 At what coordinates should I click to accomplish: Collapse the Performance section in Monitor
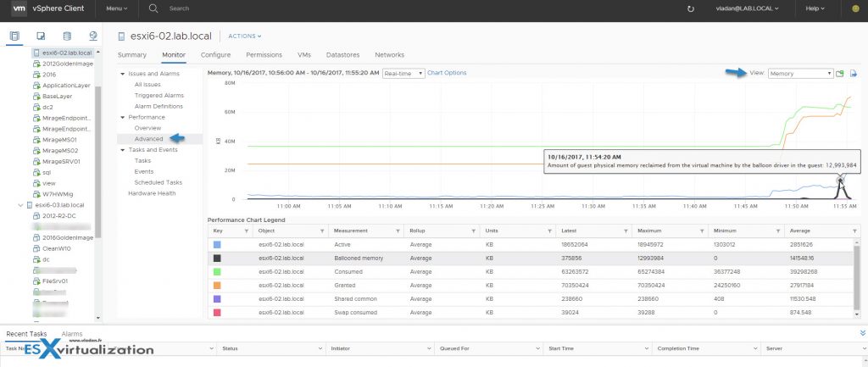[x=123, y=117]
